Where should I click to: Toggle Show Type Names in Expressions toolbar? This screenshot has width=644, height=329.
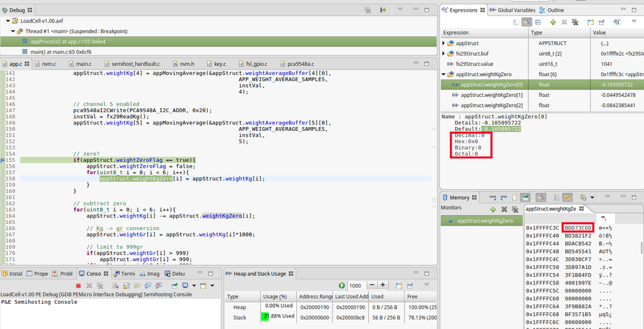pos(516,22)
